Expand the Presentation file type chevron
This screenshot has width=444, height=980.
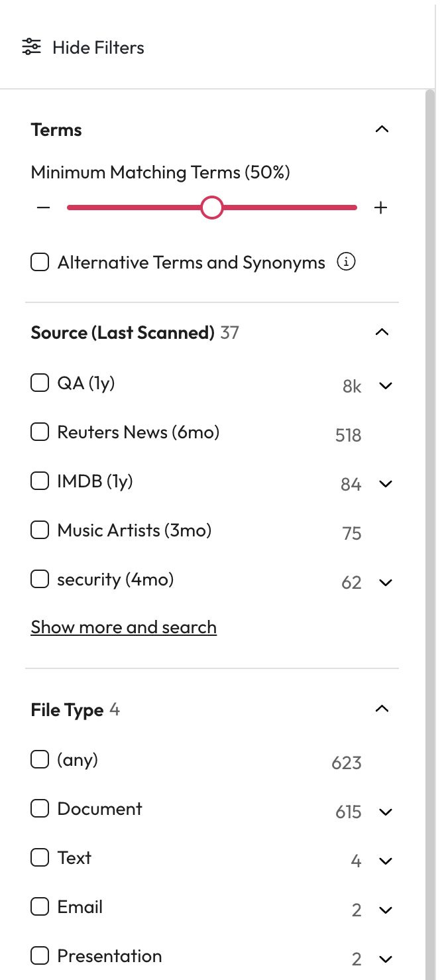386,958
